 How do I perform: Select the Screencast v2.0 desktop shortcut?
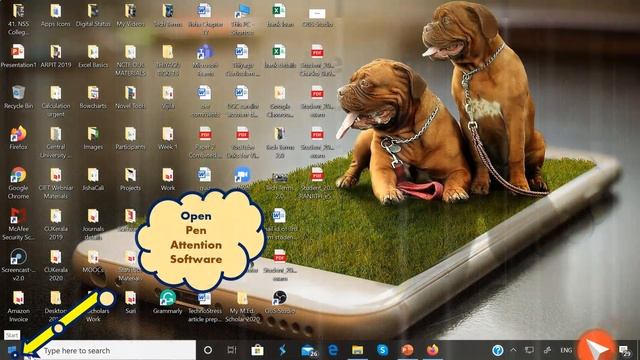pyautogui.click(x=18, y=264)
